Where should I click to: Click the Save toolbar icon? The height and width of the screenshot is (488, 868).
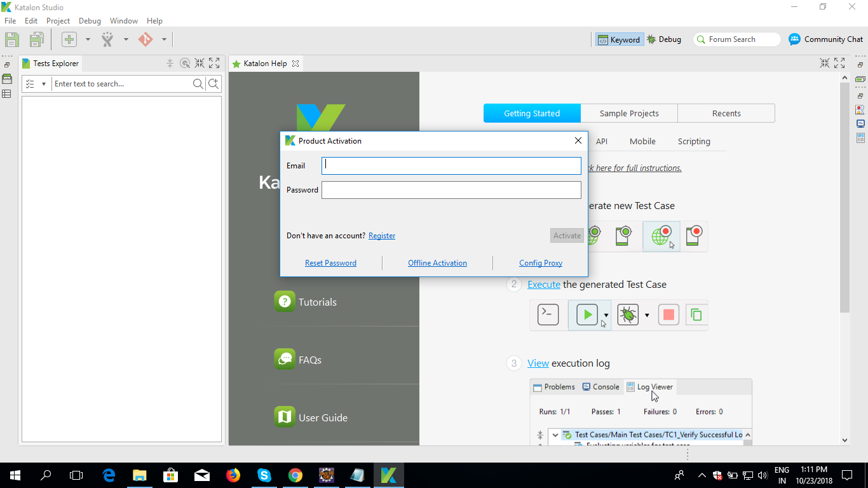click(x=12, y=39)
